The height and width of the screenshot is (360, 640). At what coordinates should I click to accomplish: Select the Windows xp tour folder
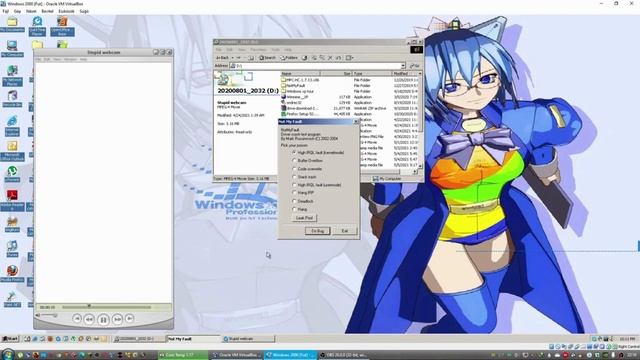[x=297, y=91]
